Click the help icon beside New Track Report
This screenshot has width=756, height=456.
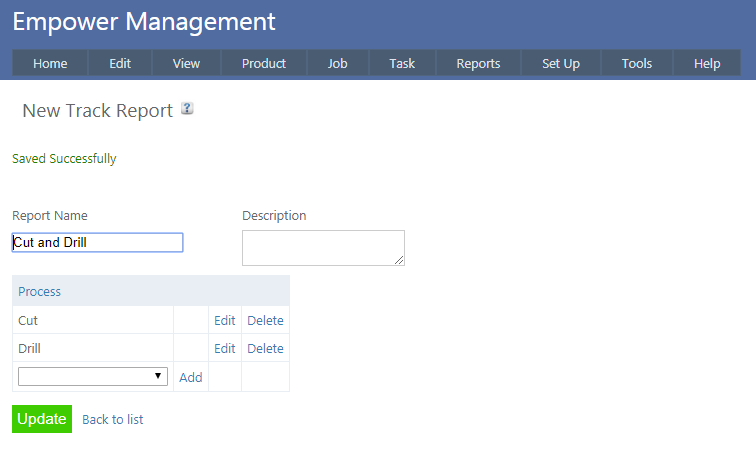click(x=187, y=109)
